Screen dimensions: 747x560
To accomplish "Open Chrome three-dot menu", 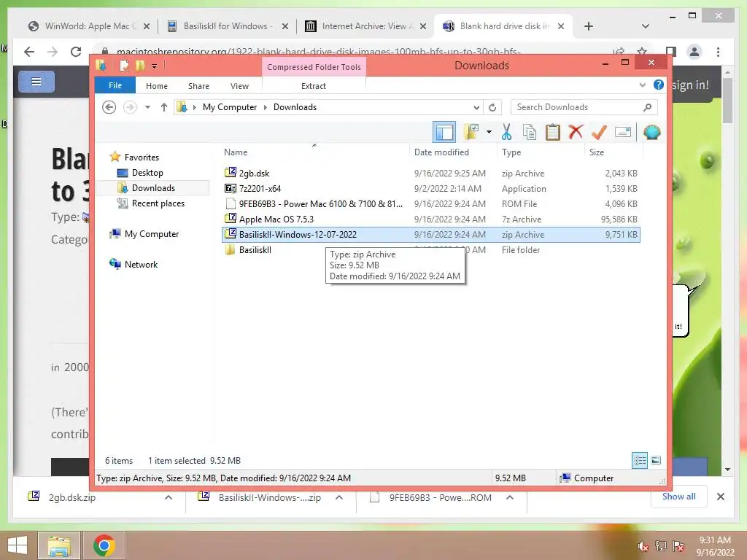I will 718,52.
